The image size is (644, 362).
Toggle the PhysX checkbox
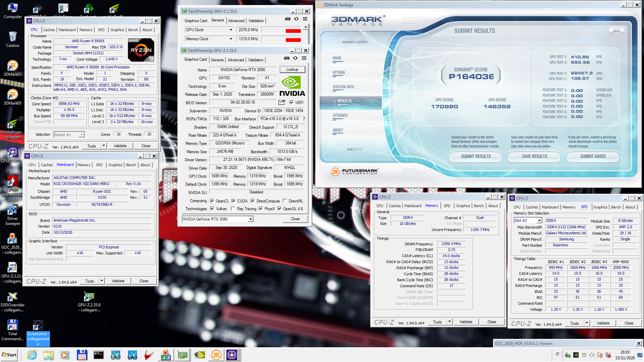pyautogui.click(x=261, y=208)
